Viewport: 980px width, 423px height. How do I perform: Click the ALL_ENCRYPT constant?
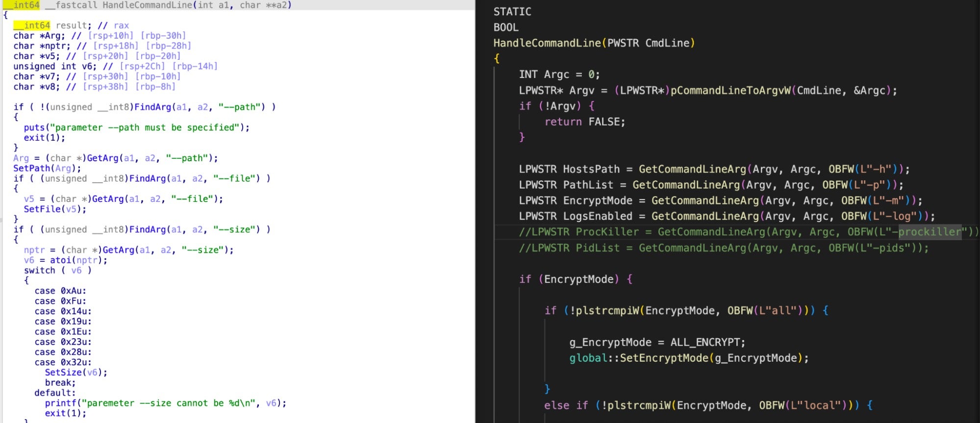point(706,342)
